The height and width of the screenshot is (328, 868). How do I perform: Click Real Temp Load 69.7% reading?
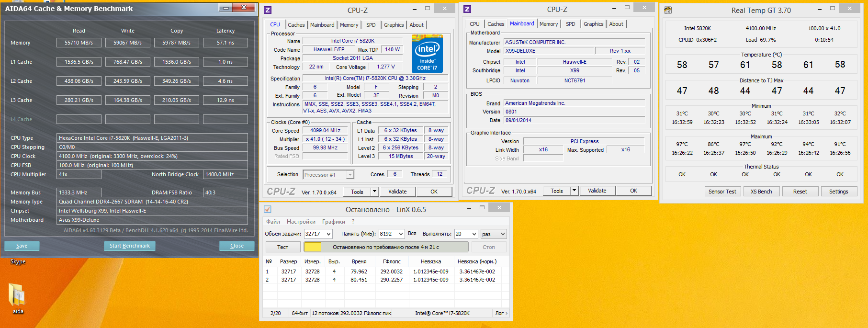(x=761, y=40)
